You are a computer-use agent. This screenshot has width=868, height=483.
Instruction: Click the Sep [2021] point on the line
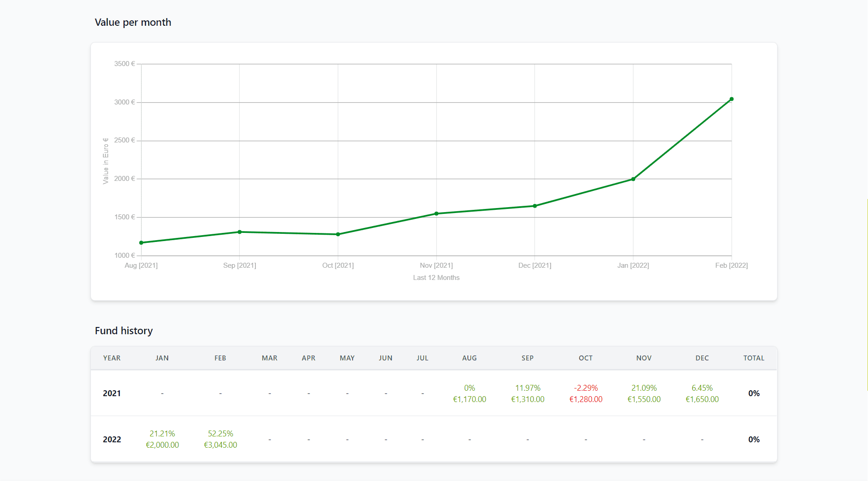tap(240, 232)
